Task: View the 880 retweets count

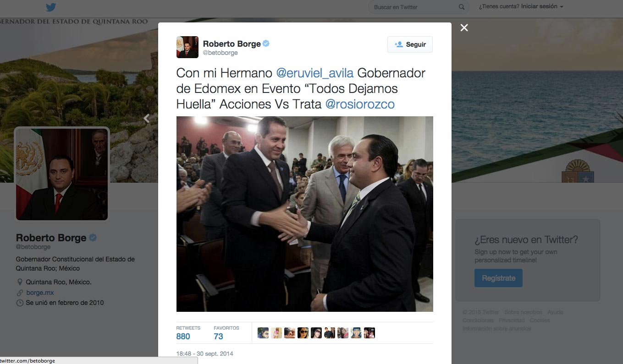Action: [183, 337]
